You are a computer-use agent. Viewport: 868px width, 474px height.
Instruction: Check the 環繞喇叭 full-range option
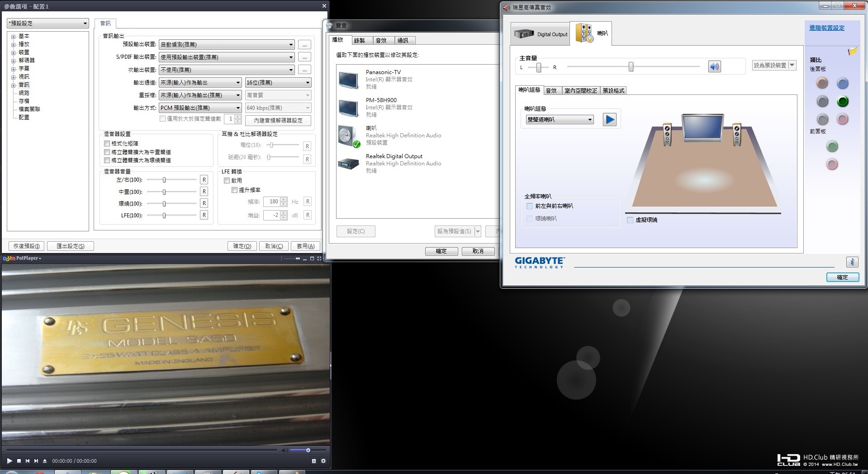click(x=530, y=219)
